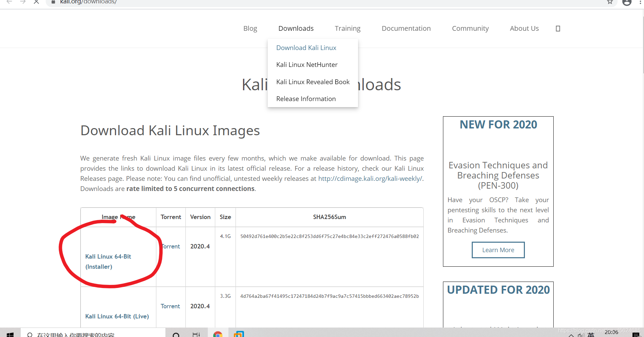Click the browser forward navigation arrow
This screenshot has height=337, width=644.
(23, 2)
